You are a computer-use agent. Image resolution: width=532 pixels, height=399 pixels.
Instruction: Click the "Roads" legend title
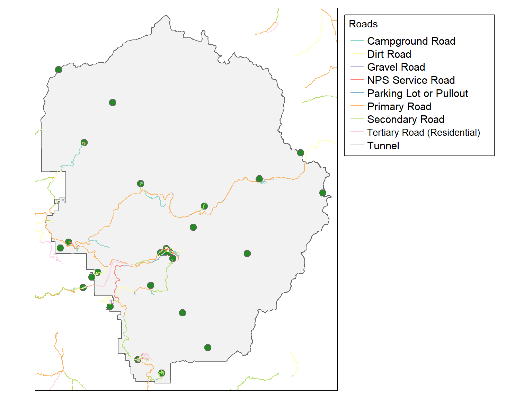363,24
